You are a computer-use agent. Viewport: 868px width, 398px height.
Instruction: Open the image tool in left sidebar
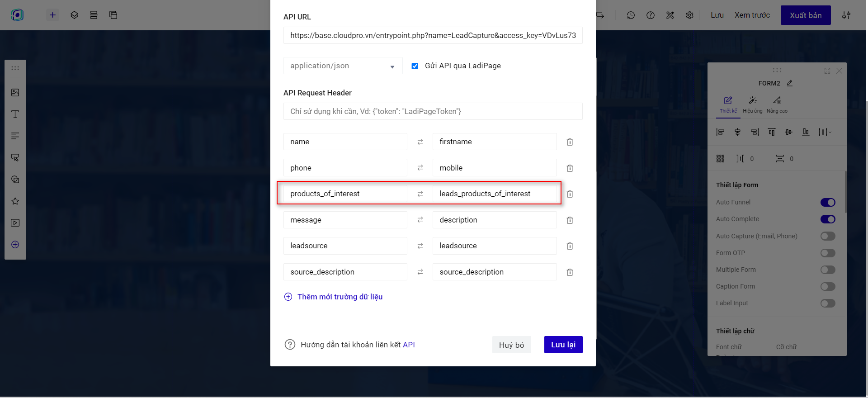[15, 93]
